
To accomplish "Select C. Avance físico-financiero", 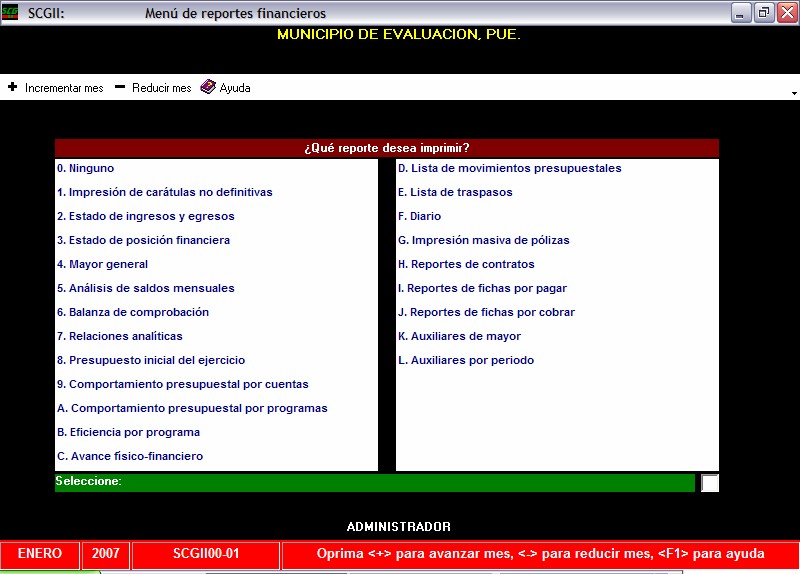I will click(130, 456).
